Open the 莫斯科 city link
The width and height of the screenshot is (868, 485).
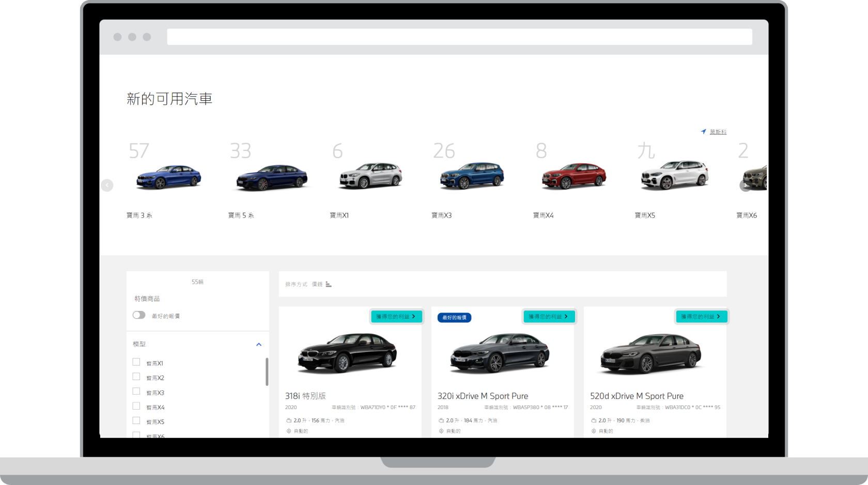tap(718, 132)
